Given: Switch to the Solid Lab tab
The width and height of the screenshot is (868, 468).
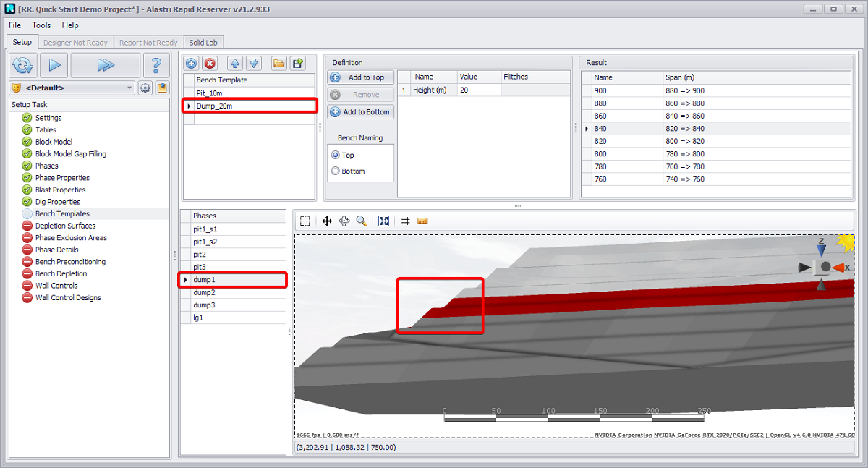Looking at the screenshot, I should point(204,43).
